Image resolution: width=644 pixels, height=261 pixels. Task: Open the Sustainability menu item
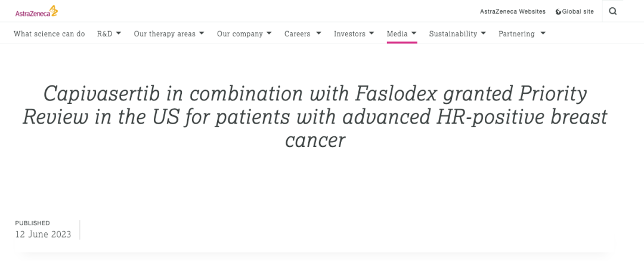tap(453, 34)
